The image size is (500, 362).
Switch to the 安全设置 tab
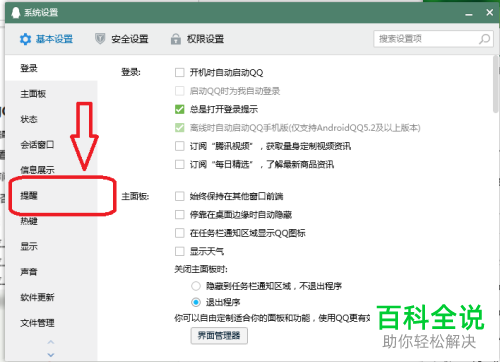(122, 39)
